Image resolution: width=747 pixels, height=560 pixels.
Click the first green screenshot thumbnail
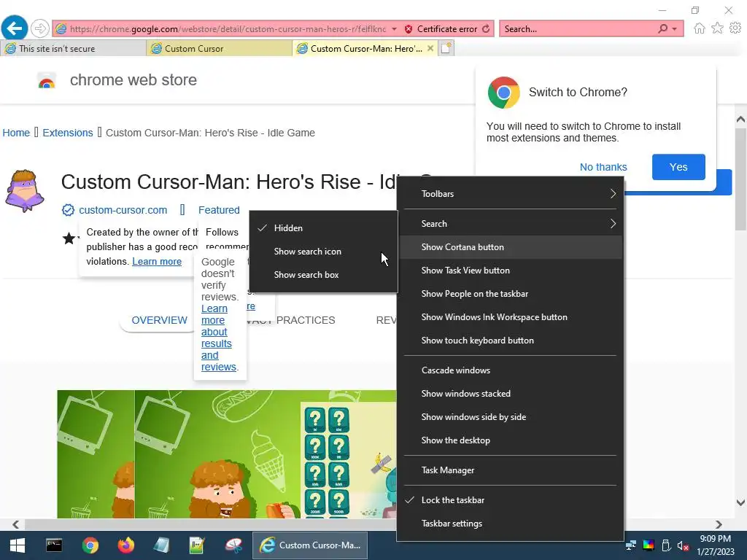96,454
